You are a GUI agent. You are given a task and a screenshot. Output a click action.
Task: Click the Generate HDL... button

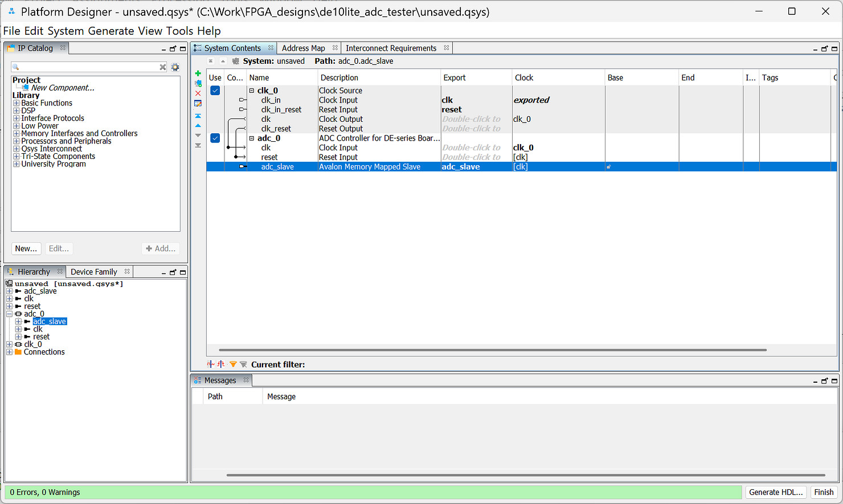point(776,492)
